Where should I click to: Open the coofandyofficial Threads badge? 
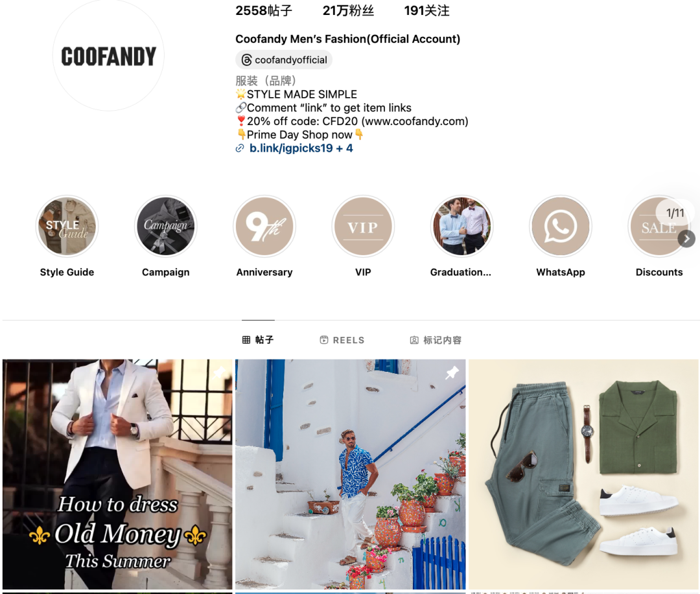pos(284,60)
